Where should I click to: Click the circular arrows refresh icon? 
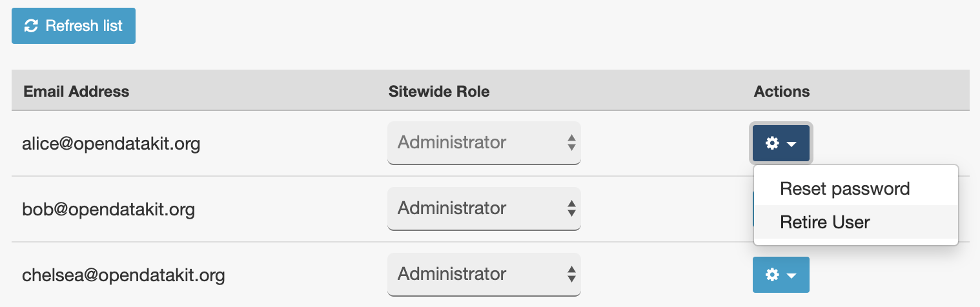[x=30, y=26]
